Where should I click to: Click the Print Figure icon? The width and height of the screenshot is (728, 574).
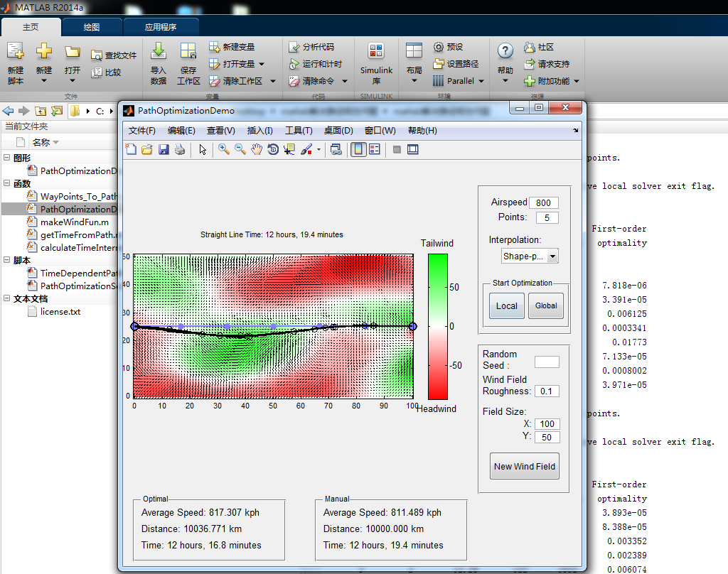pos(180,149)
